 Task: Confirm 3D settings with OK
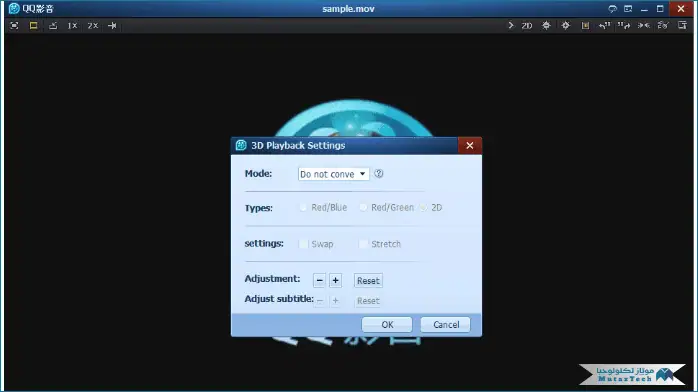[x=387, y=325]
